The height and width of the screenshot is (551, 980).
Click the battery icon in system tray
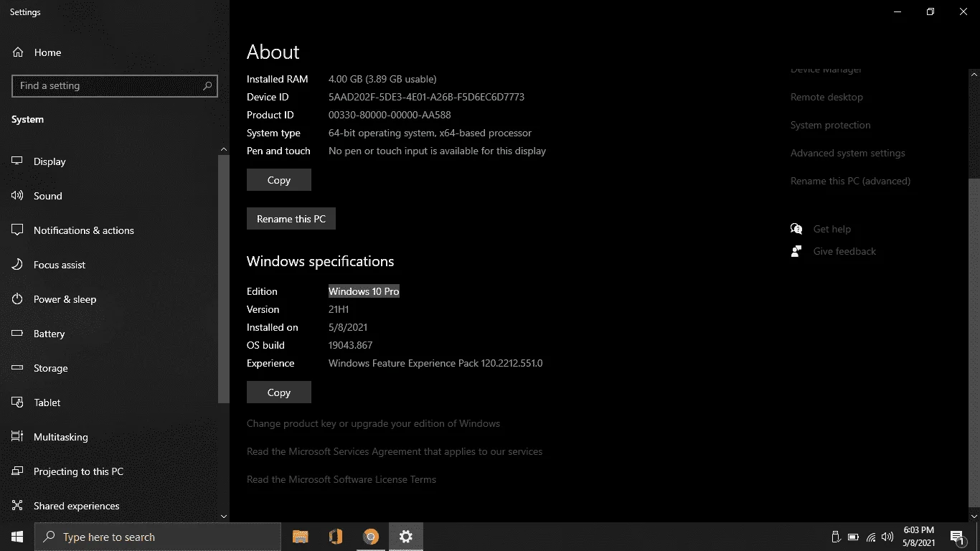[x=853, y=537]
